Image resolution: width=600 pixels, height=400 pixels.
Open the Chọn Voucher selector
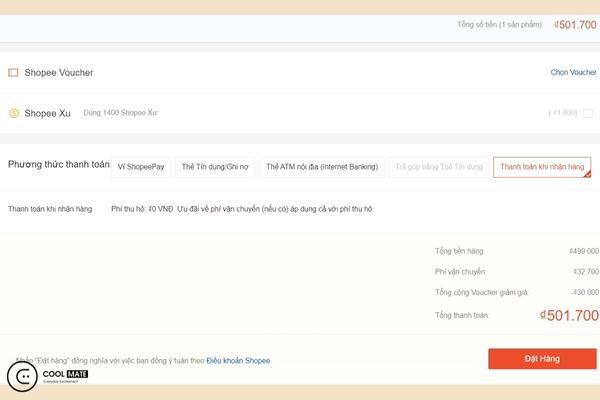click(573, 73)
